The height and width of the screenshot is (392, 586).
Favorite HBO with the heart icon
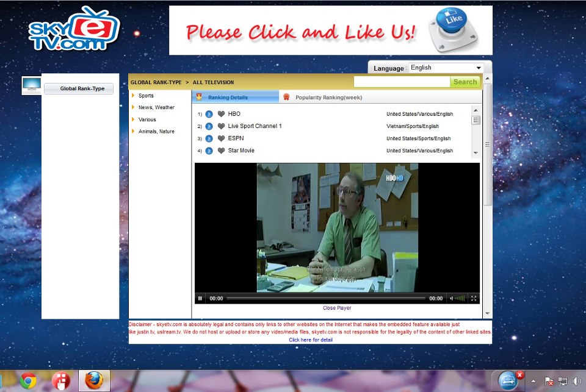(x=221, y=114)
